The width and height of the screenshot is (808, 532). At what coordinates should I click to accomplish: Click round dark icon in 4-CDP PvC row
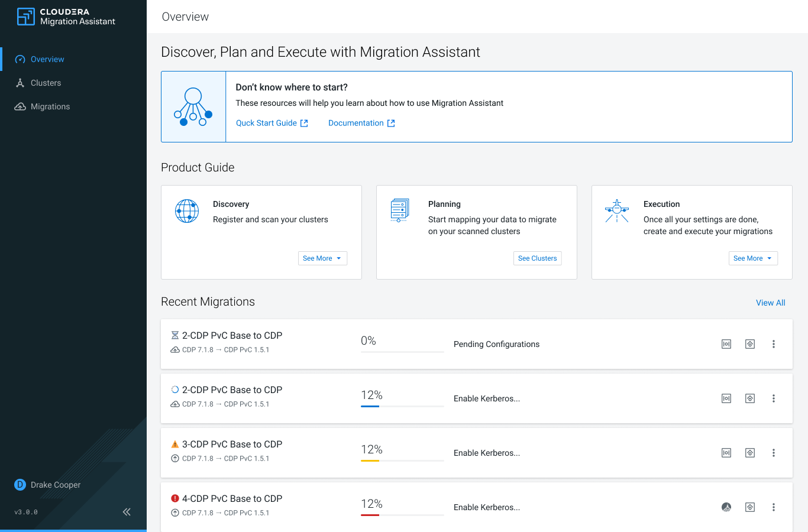(x=726, y=507)
